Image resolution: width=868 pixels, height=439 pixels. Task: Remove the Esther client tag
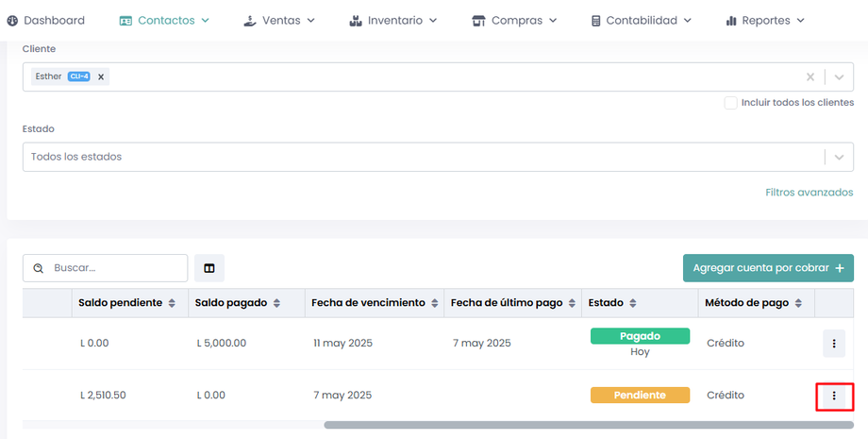tap(101, 76)
